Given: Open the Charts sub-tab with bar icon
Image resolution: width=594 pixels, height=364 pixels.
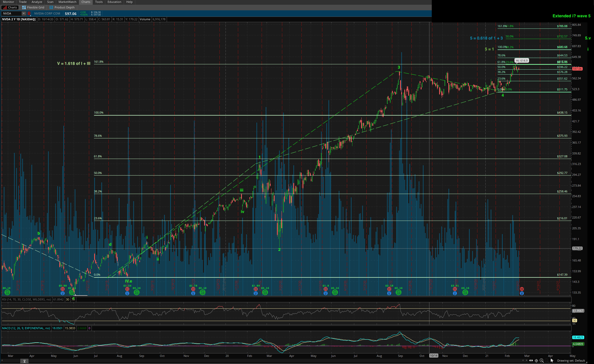Looking at the screenshot, I should [10, 7].
